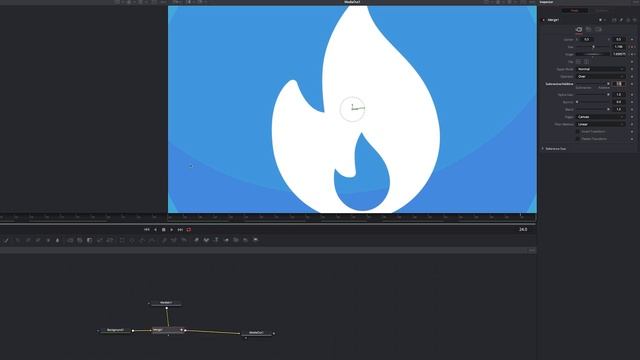Add a pMerge particle node from the toolbar
The image size is (640, 360).
point(173,240)
